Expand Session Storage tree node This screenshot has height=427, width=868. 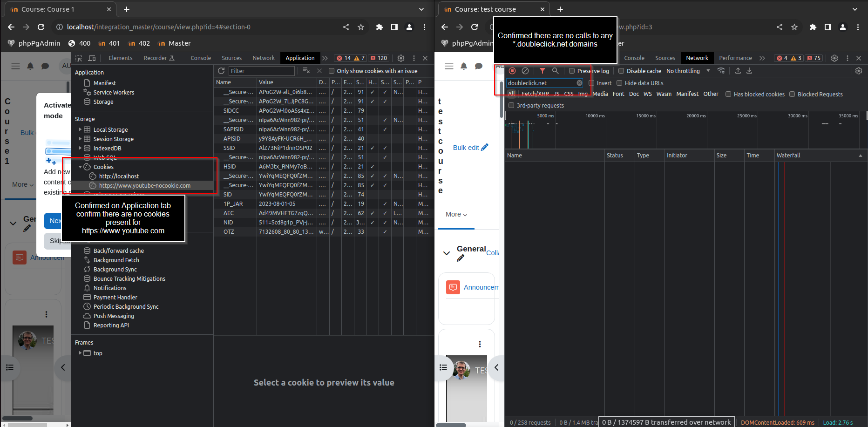pyautogui.click(x=80, y=139)
